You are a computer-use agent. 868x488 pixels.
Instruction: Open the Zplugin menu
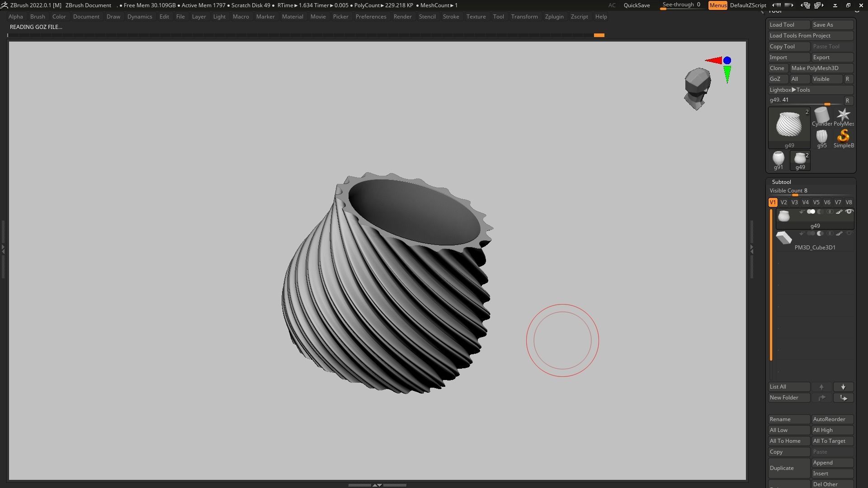click(x=554, y=17)
